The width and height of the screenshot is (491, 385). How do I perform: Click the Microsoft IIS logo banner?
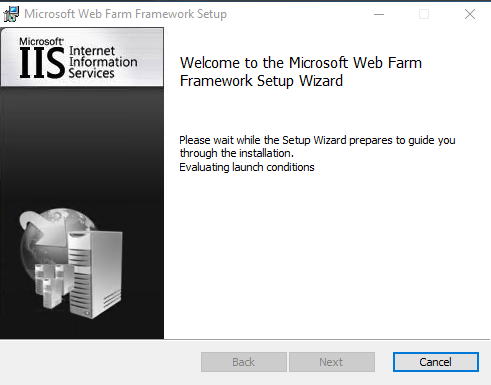(x=82, y=57)
